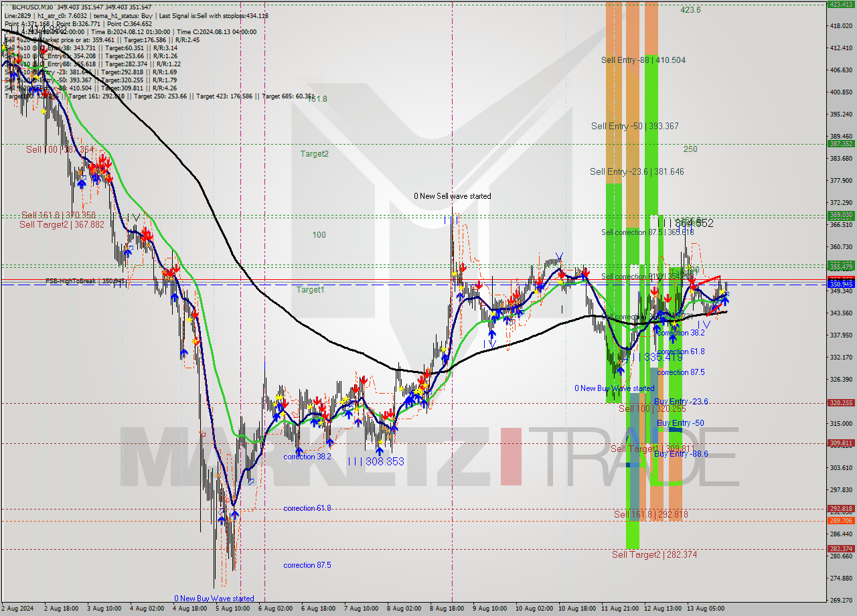857x616 pixels.
Task: Click the 'Sell 100 | 320.255' label
Action: (652, 408)
